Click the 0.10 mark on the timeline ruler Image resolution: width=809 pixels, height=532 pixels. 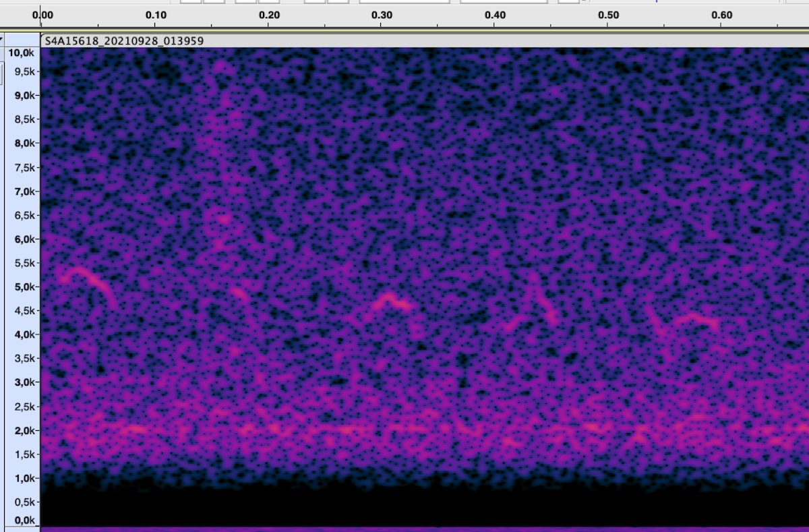(x=156, y=15)
